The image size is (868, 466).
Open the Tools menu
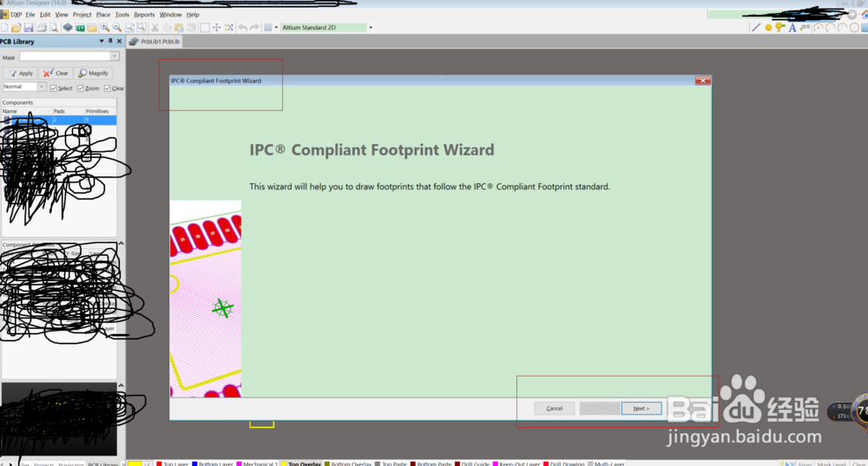point(122,15)
